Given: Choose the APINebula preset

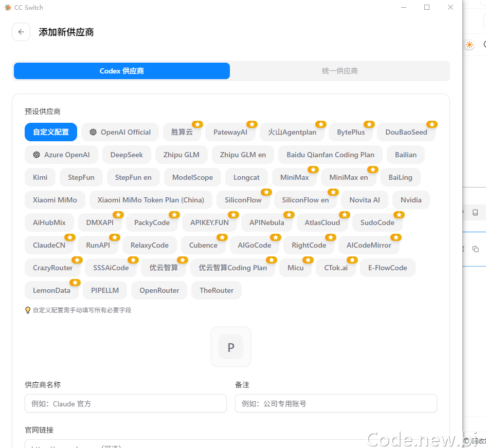Looking at the screenshot, I should point(266,222).
